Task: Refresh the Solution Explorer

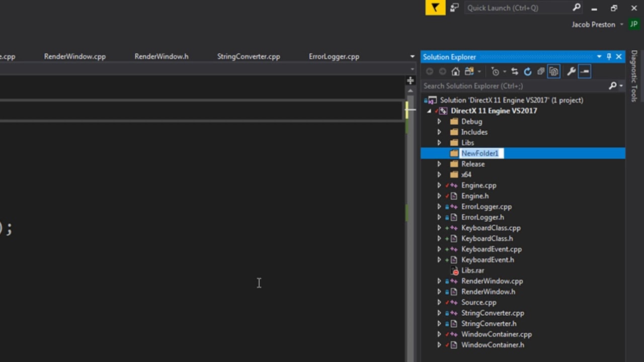Action: pyautogui.click(x=527, y=71)
